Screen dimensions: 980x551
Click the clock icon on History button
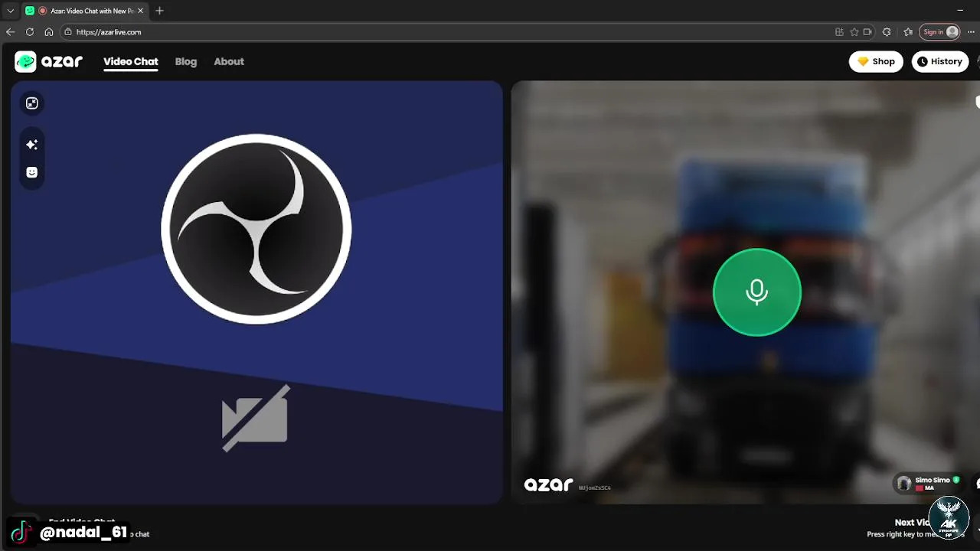pos(923,62)
